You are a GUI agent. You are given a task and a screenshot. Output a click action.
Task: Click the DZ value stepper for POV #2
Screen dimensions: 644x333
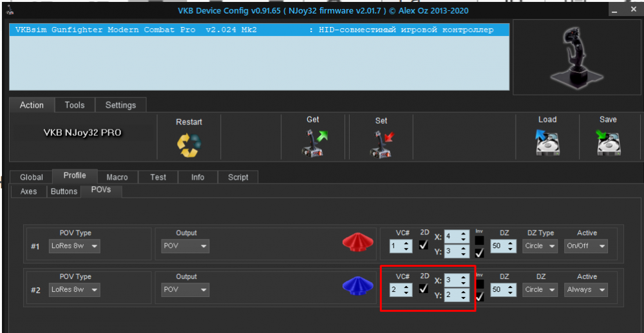[503, 289]
